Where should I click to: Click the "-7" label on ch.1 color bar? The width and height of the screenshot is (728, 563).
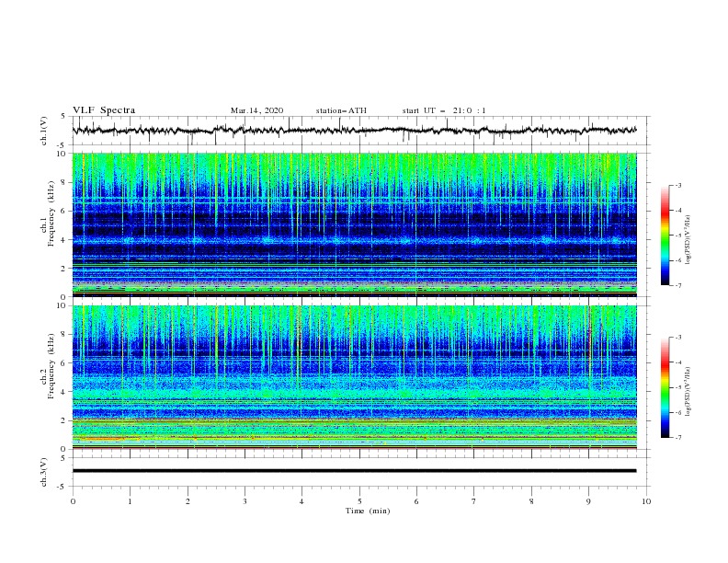[x=677, y=285]
